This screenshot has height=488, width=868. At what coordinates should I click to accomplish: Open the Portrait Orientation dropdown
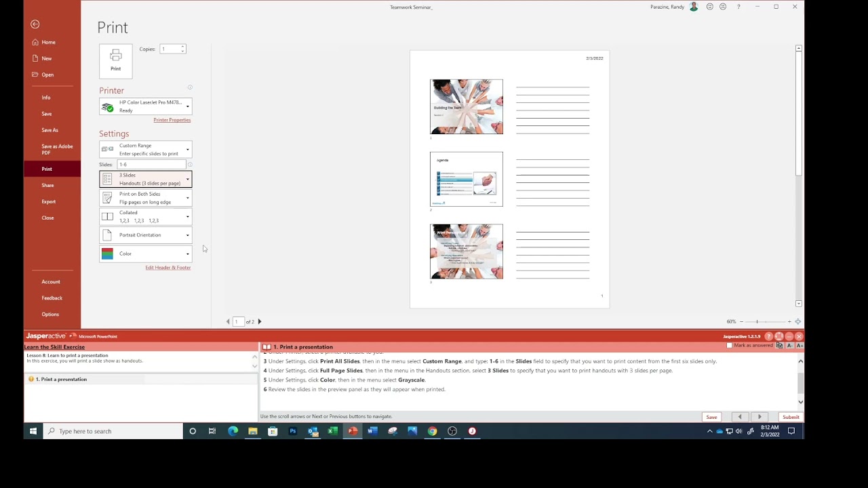point(146,235)
